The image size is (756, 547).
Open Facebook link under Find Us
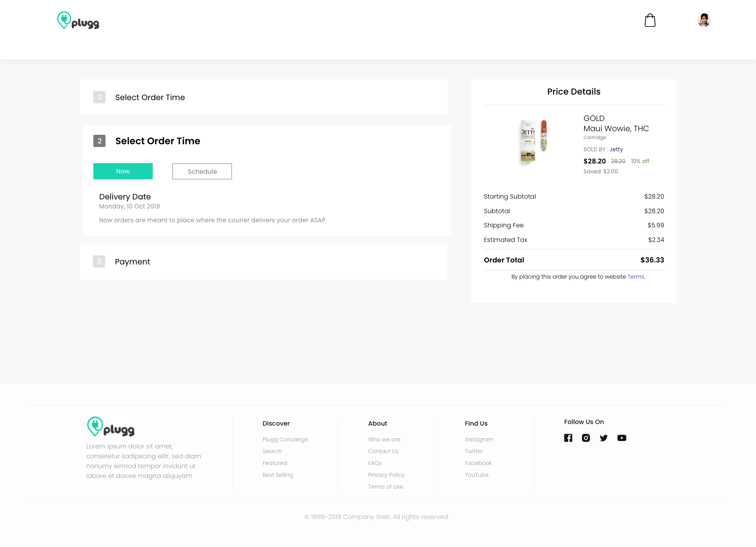point(478,463)
